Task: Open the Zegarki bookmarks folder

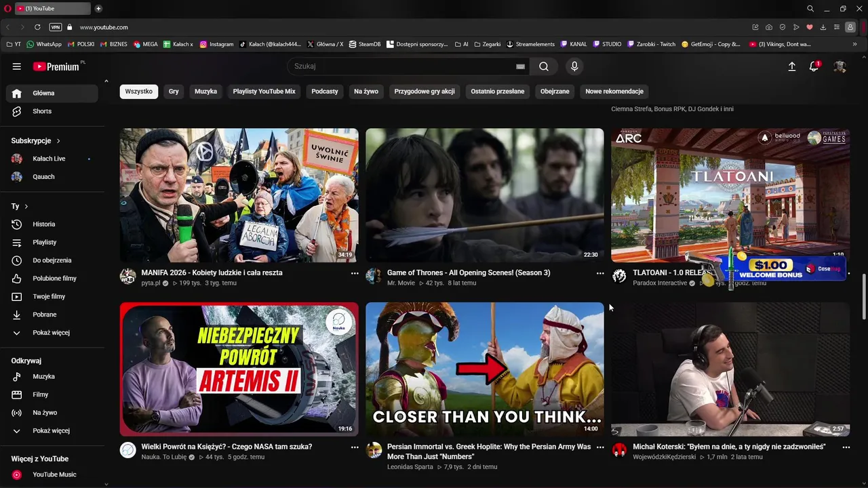Action: point(487,44)
